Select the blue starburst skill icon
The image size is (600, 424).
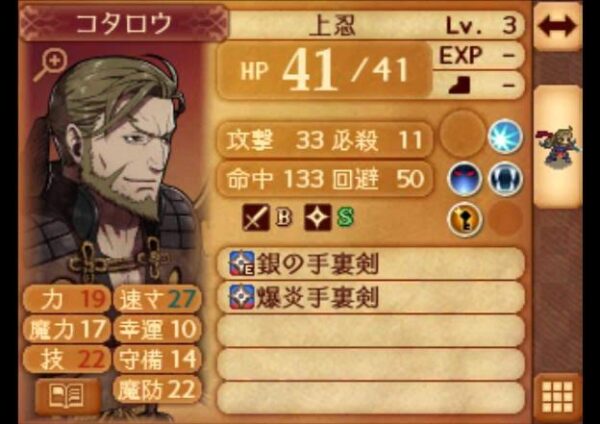(x=505, y=137)
